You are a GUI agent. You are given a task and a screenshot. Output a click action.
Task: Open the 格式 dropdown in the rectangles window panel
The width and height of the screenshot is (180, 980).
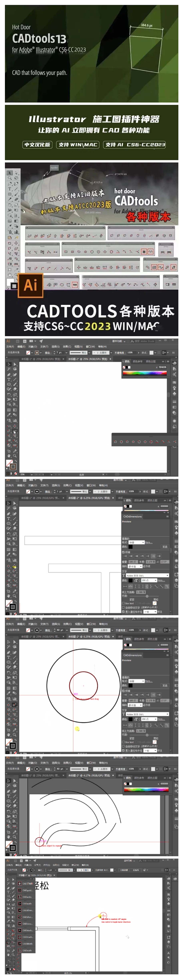136,542
